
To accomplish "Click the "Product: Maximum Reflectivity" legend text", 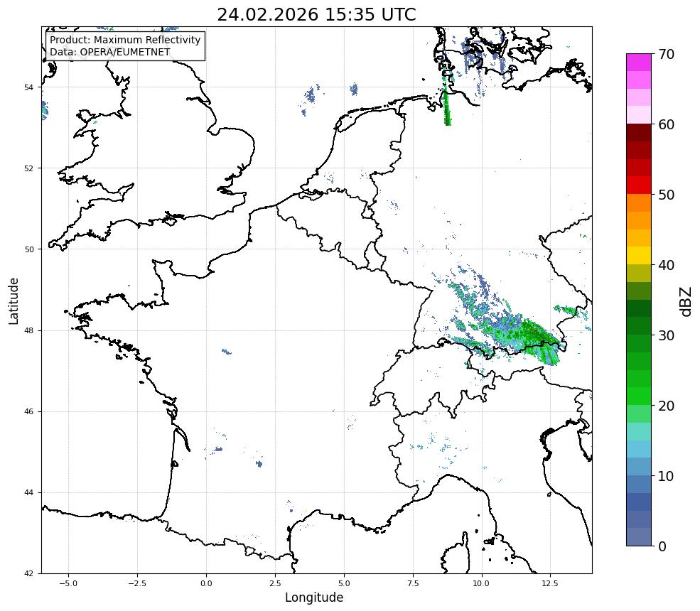I will point(125,40).
